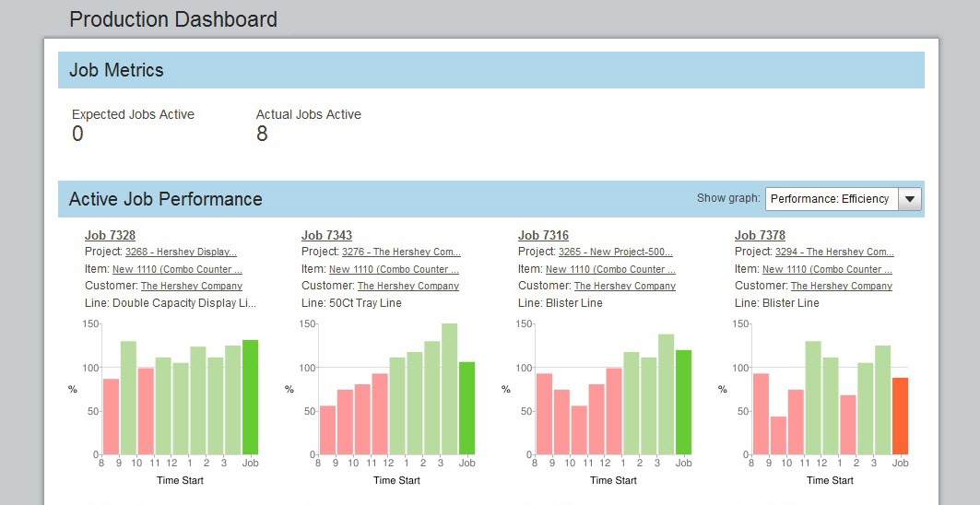Select project 3265 - New Project-500 link
Viewport: 980px width, 505px height.
615,252
